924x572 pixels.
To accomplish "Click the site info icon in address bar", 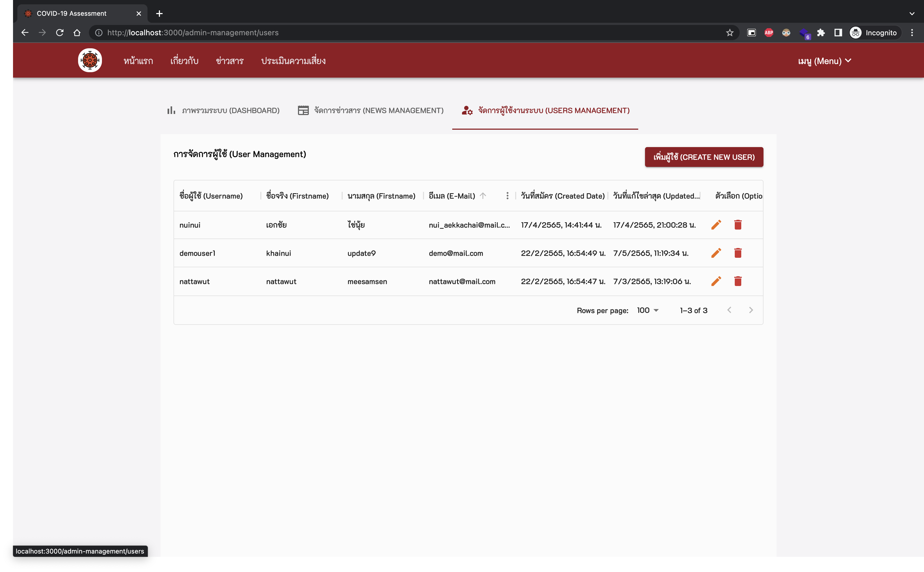I will [x=99, y=33].
